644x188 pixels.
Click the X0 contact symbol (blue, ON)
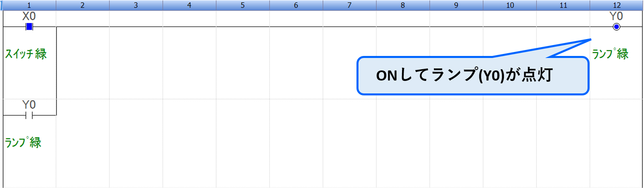[x=29, y=27]
